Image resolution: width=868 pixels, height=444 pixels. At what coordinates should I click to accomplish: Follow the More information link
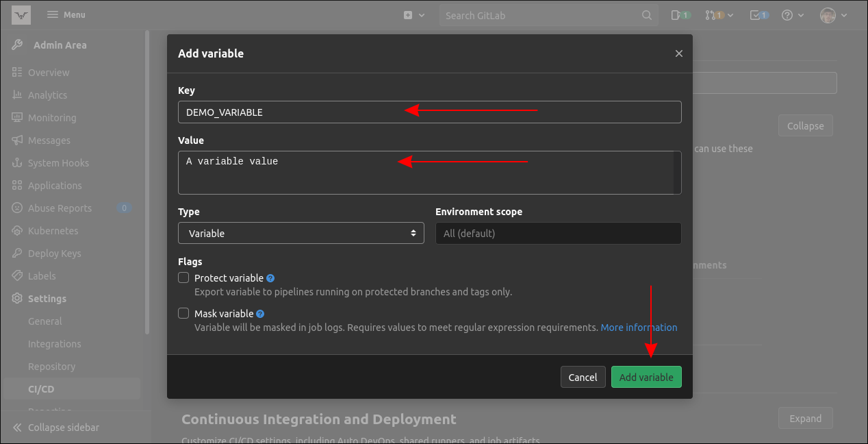(638, 327)
